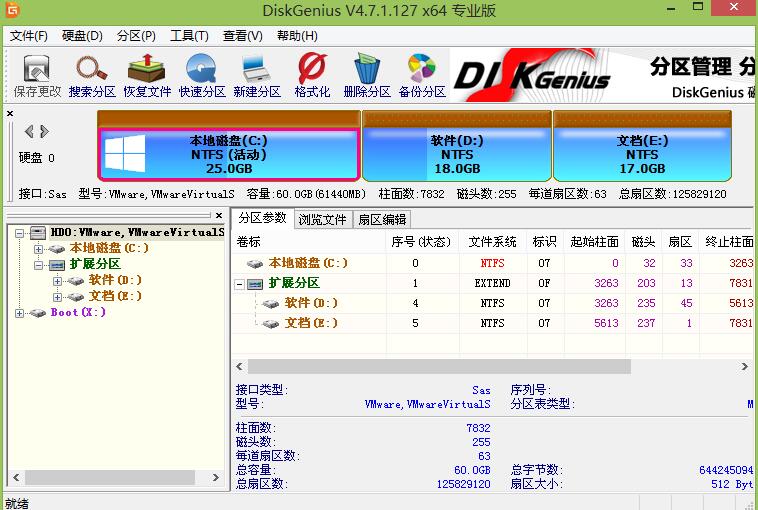Screen dimensions: 758x510
Task: Launch Recover Files (恢复文件) tool
Action: 147,75
